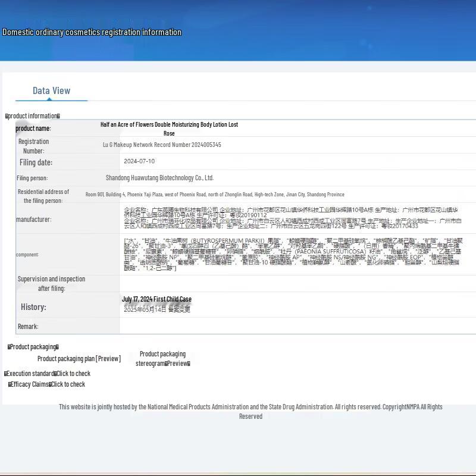Screen dimensions: 476x476
Task: Click the NMPA copyright footer text
Action: (250, 411)
